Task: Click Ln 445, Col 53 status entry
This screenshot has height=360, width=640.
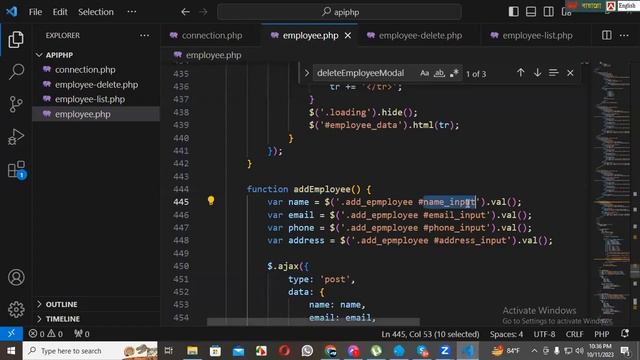Action: pyautogui.click(x=430, y=334)
